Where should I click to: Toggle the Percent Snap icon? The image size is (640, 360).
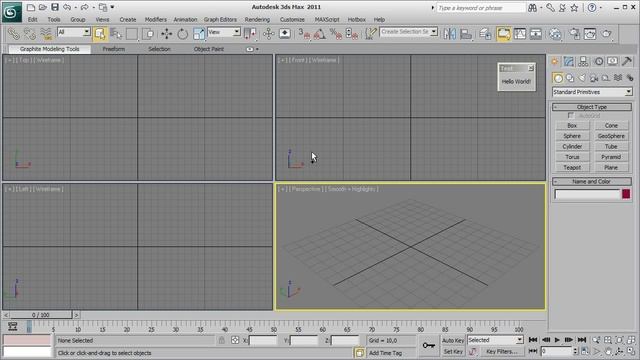(336, 33)
